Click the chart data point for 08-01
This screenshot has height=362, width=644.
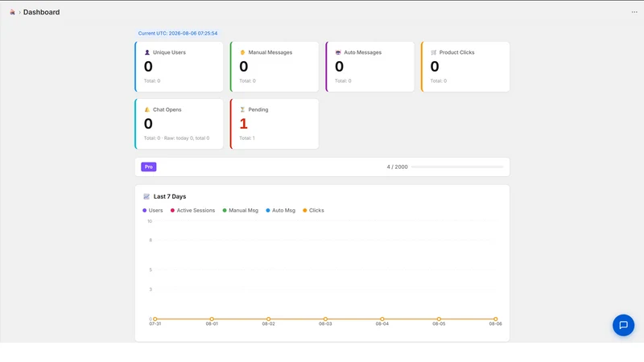(212, 319)
